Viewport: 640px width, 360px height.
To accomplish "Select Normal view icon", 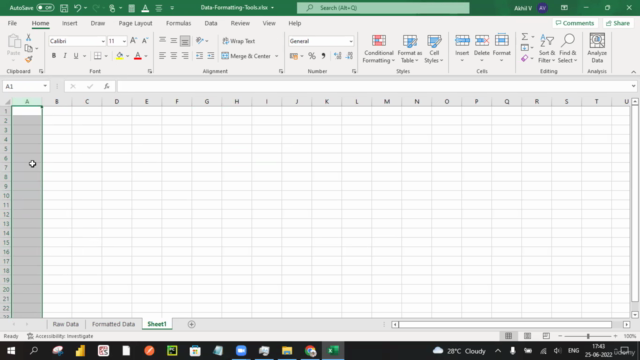I will [508, 336].
